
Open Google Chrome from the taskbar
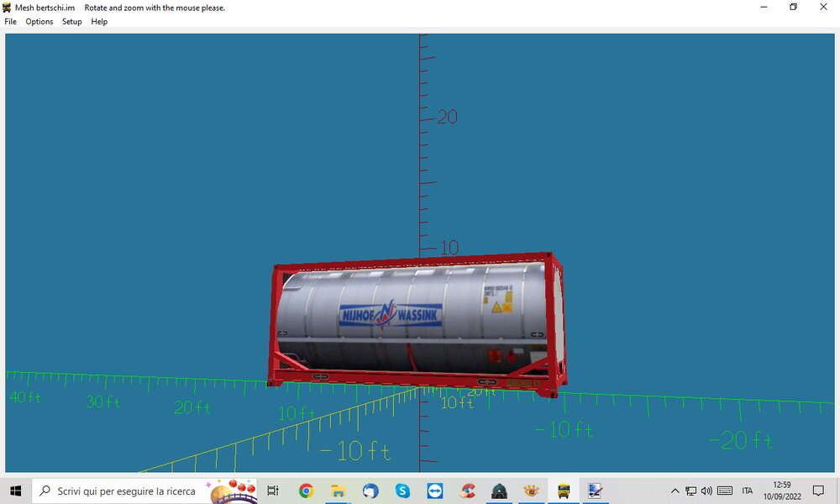click(x=306, y=491)
